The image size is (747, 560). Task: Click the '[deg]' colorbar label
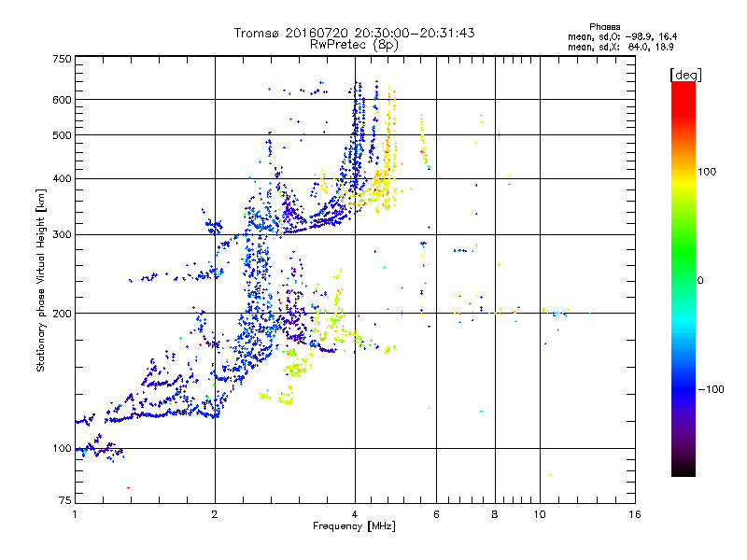tap(685, 75)
